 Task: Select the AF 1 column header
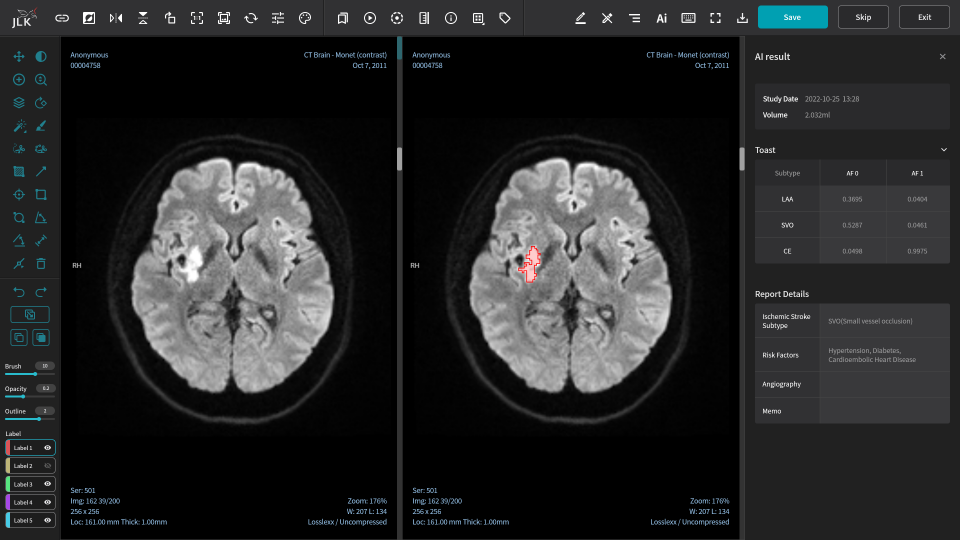tap(917, 173)
